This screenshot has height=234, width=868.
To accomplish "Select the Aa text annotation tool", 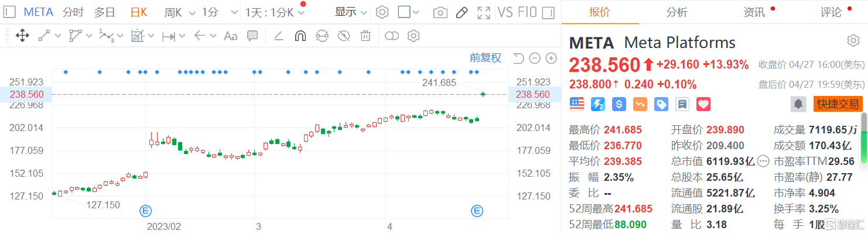I will pyautogui.click(x=231, y=36).
